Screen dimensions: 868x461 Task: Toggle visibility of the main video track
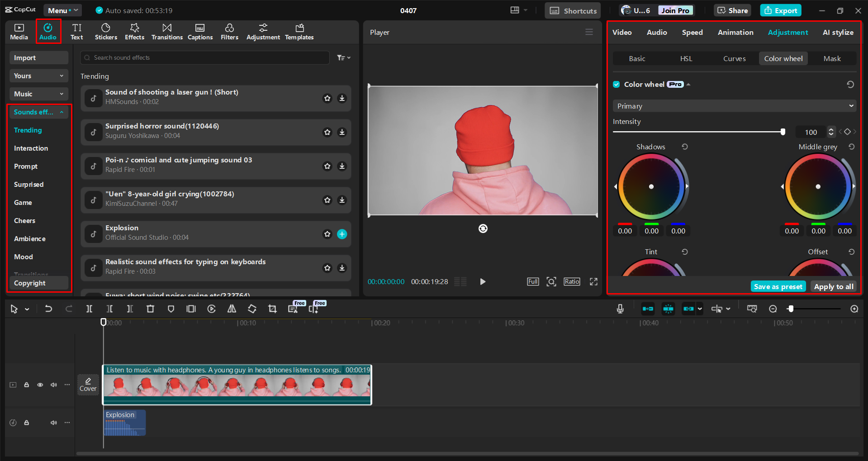tap(40, 385)
